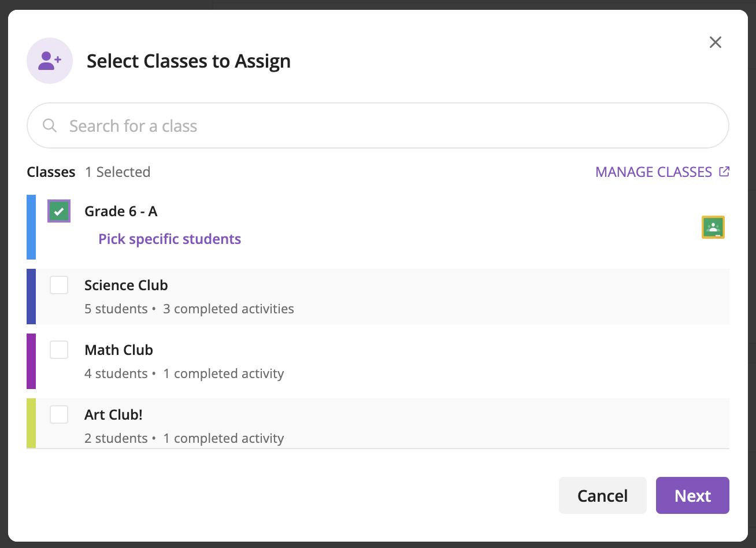
Task: Click the Math Club class title
Action: [x=118, y=350]
